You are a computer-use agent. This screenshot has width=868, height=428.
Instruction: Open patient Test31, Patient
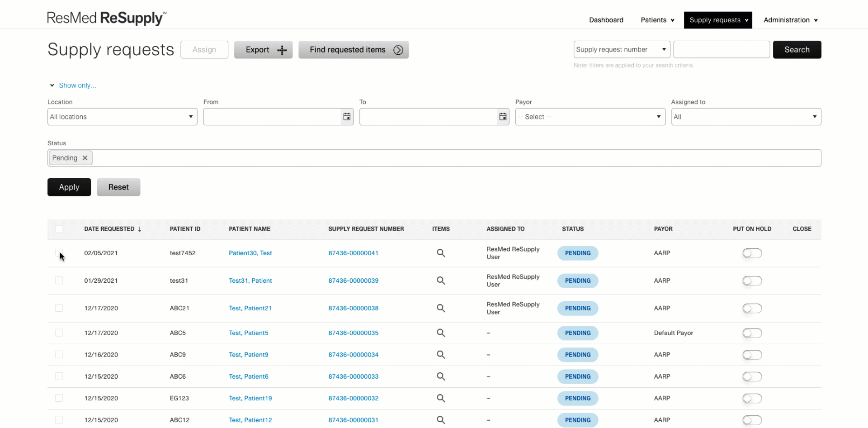pyautogui.click(x=250, y=281)
